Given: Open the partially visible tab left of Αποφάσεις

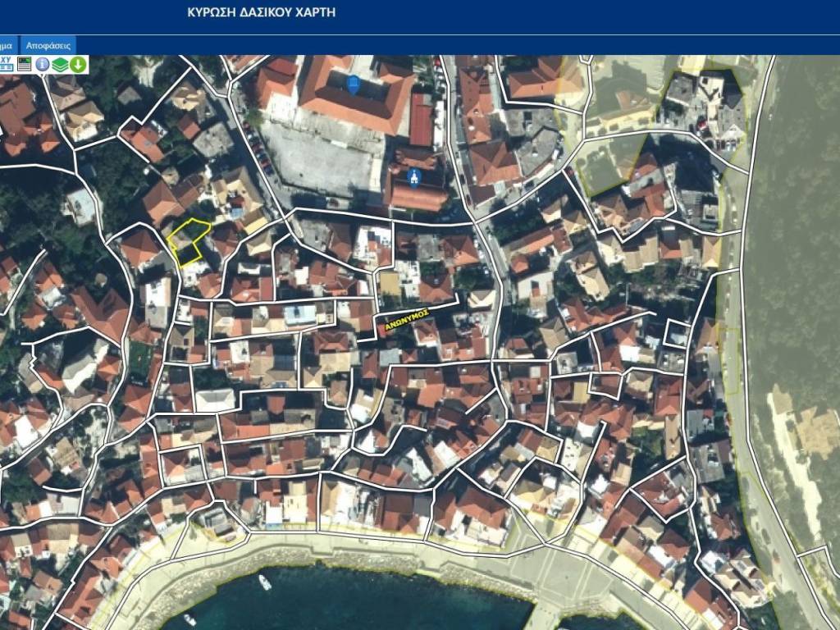Looking at the screenshot, I should pyautogui.click(x=7, y=45).
